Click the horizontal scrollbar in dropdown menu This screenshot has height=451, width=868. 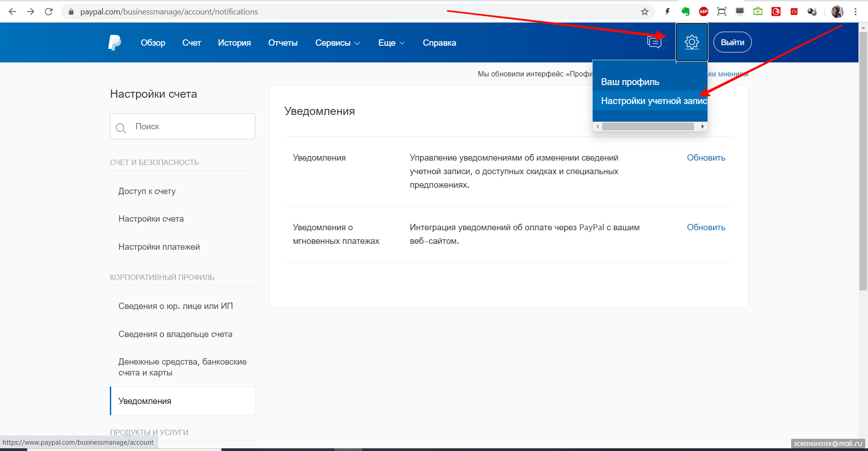[647, 127]
